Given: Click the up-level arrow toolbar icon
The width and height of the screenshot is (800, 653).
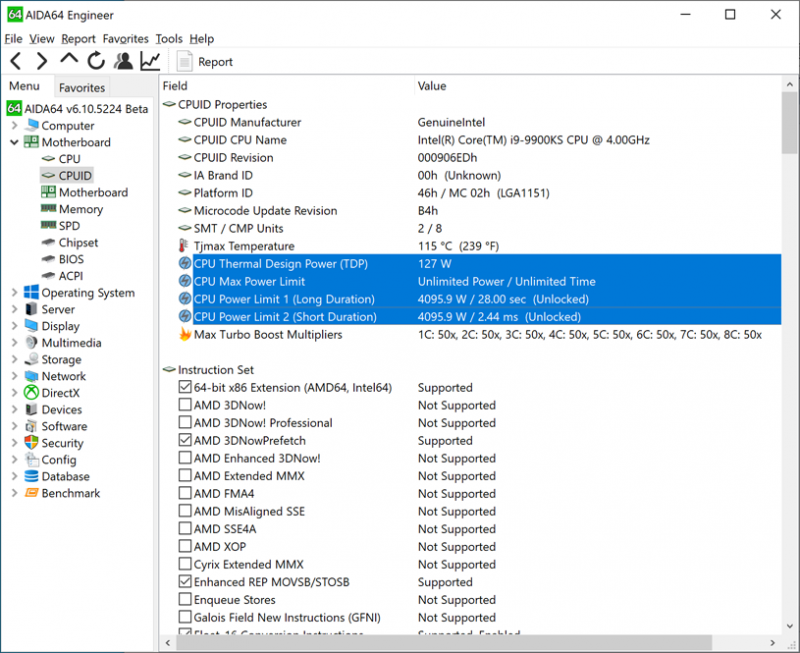Looking at the screenshot, I should tap(69, 59).
